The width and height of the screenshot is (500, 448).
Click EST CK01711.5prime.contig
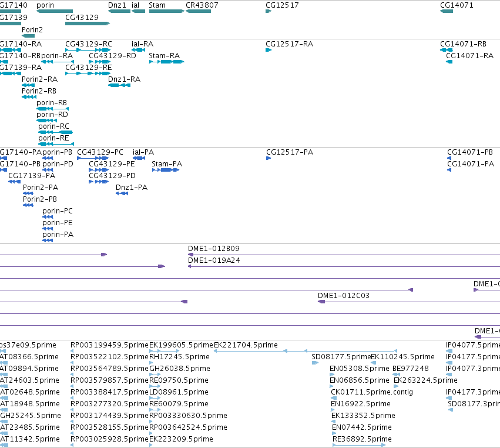pos(334,398)
